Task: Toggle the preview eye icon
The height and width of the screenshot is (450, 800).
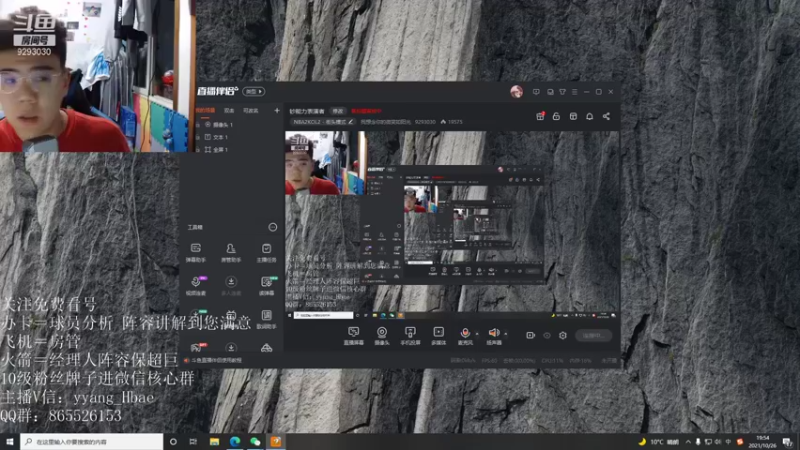Action: 547,335
